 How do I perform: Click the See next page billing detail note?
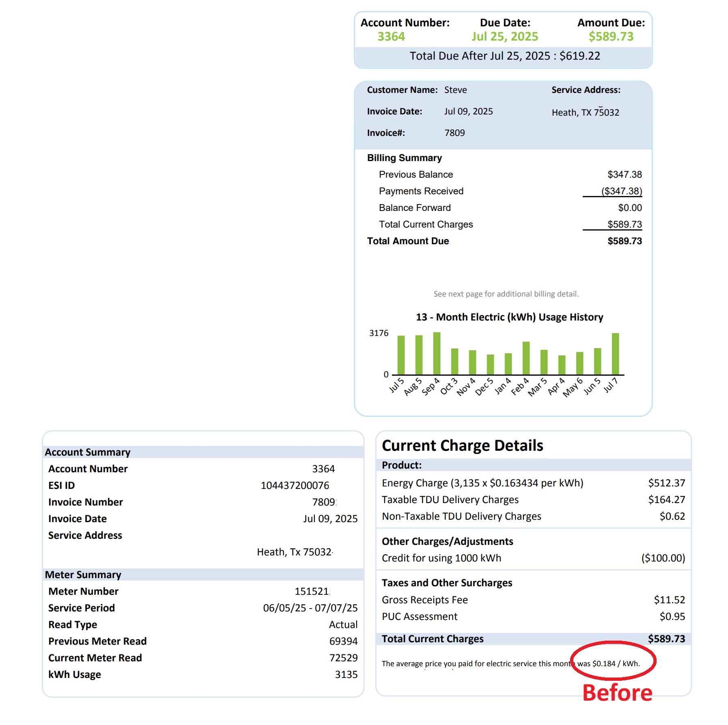pyautogui.click(x=506, y=294)
